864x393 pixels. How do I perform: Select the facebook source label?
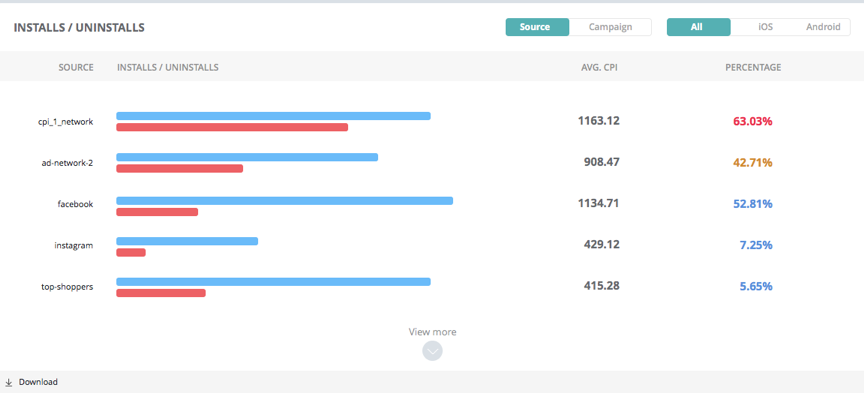75,204
